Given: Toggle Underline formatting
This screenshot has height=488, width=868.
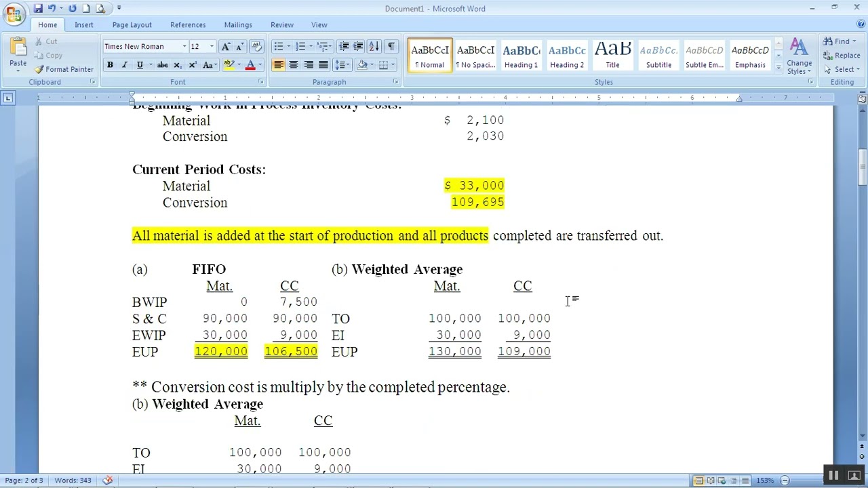Looking at the screenshot, I should click(x=140, y=65).
